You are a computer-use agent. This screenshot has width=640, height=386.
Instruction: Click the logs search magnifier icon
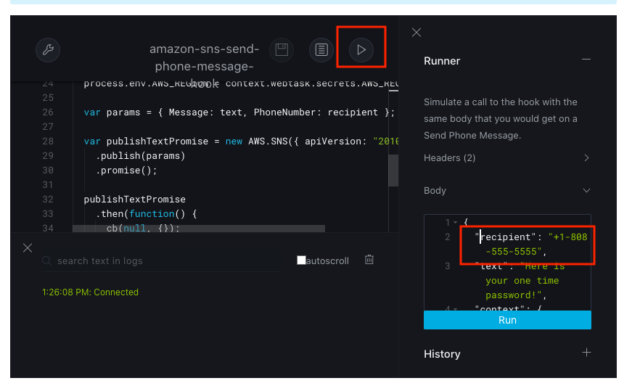pyautogui.click(x=47, y=261)
